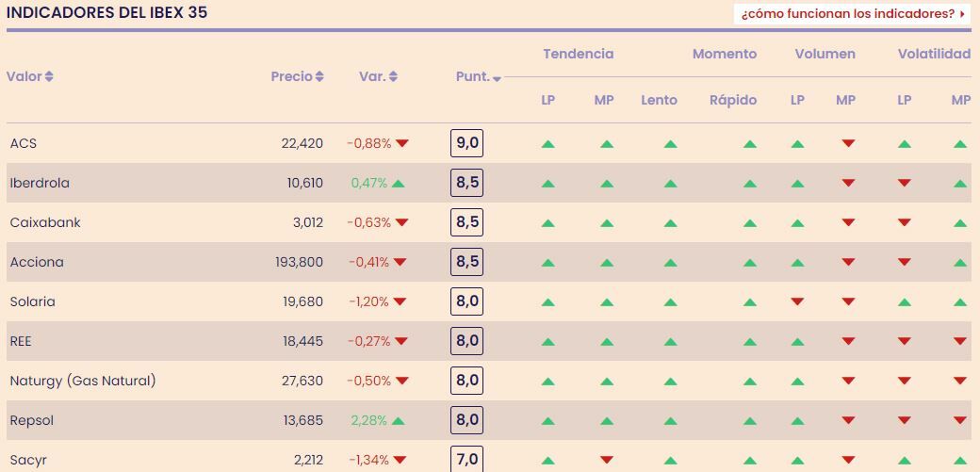Click ACS red Volumen MP down arrow
980x472 pixels.
pos(847,143)
